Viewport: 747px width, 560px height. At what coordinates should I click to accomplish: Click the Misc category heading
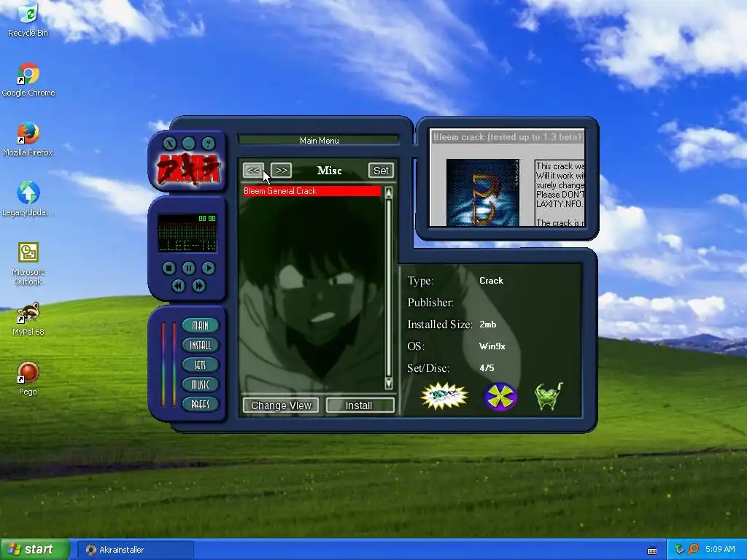329,171
